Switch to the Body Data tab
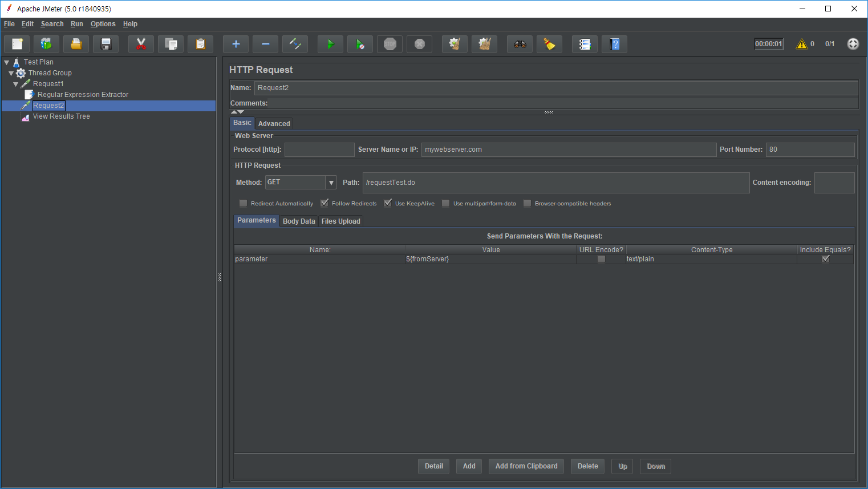The height and width of the screenshot is (489, 868). (x=299, y=221)
